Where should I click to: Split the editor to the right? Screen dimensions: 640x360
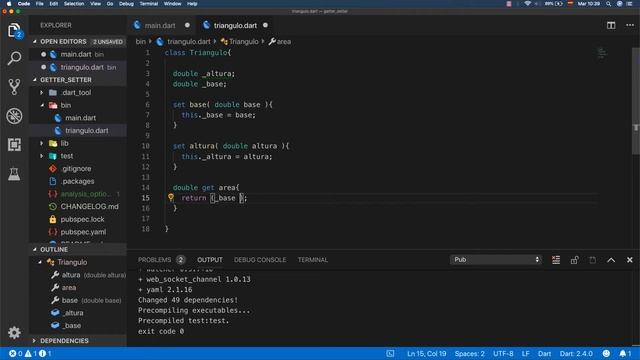[x=611, y=25]
